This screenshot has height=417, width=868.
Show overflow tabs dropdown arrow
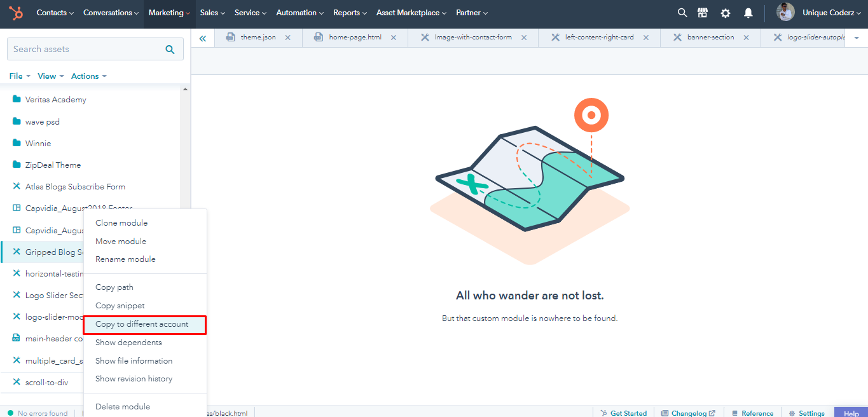point(857,38)
